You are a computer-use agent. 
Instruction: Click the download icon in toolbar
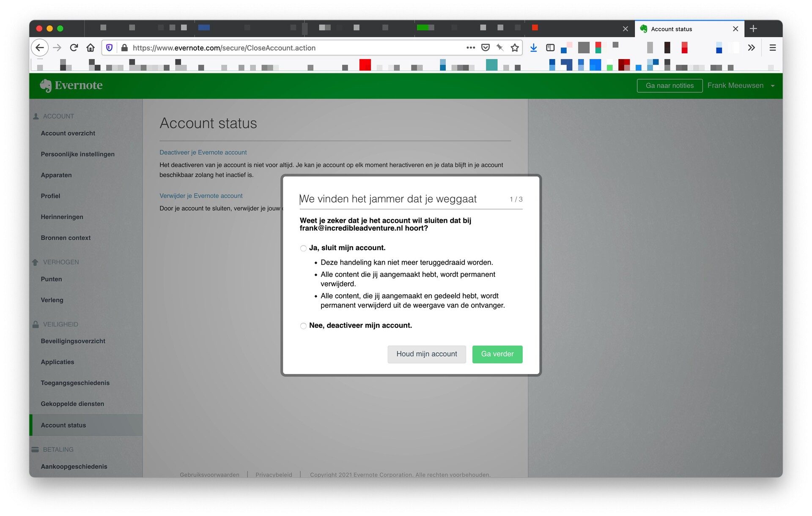533,47
